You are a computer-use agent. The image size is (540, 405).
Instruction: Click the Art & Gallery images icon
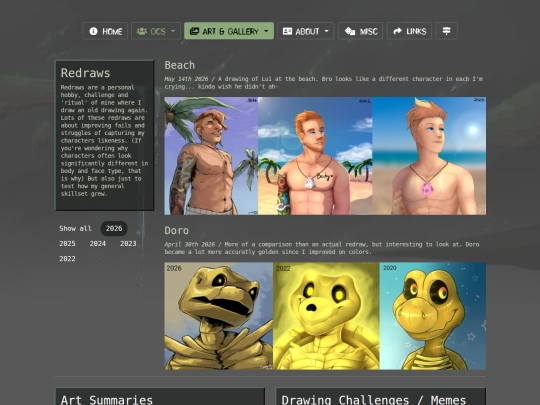tap(195, 31)
